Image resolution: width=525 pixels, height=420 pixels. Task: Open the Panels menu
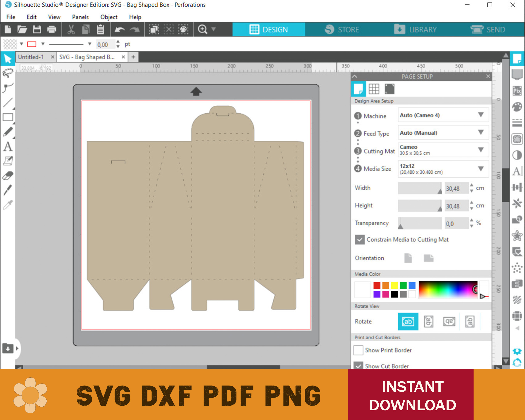80,17
